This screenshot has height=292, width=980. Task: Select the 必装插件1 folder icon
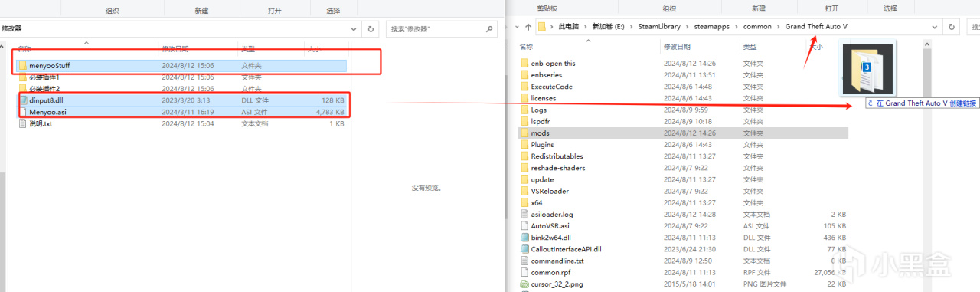[x=23, y=77]
